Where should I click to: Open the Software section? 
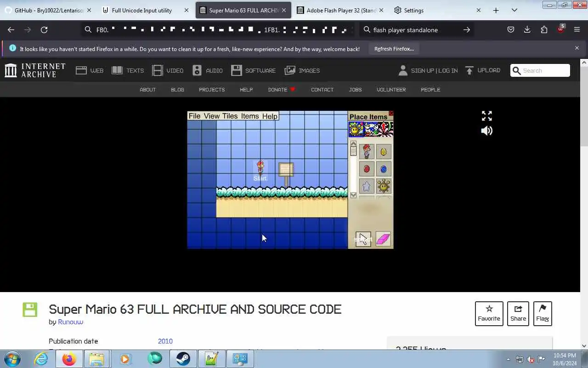pos(253,70)
